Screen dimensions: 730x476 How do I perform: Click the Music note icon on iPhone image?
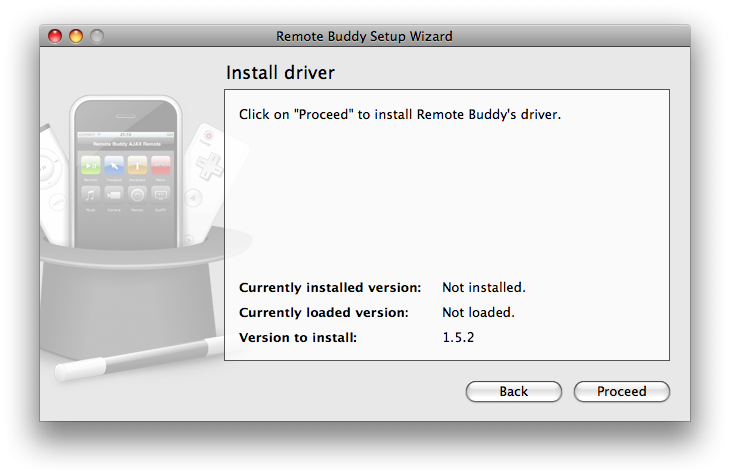coord(90,195)
